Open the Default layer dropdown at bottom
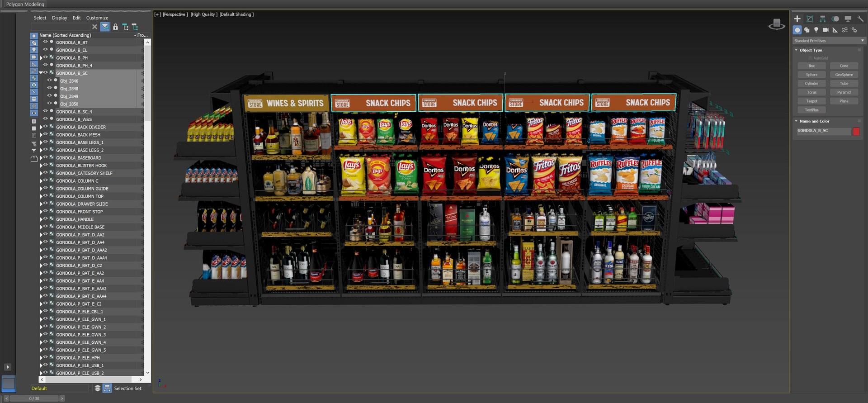Screen dimensions: 868x403 pyautogui.click(x=60, y=389)
